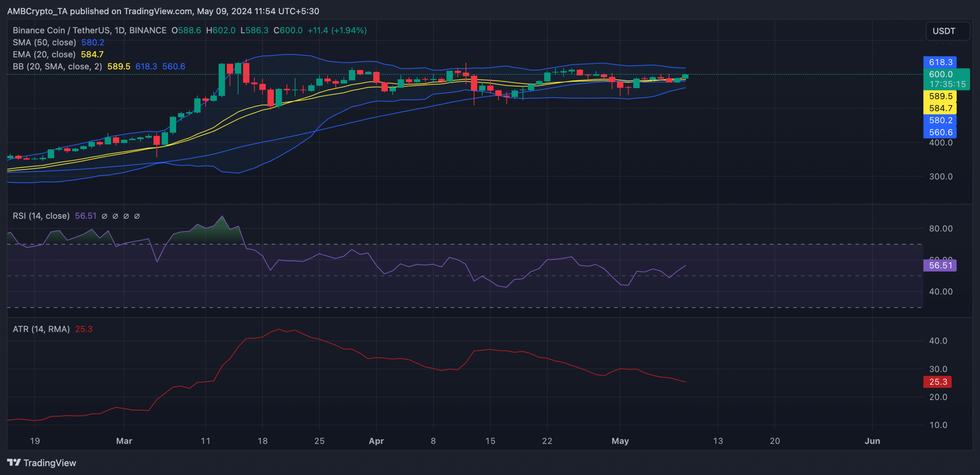
Task: Click the Apr date on time axis
Action: (x=376, y=441)
